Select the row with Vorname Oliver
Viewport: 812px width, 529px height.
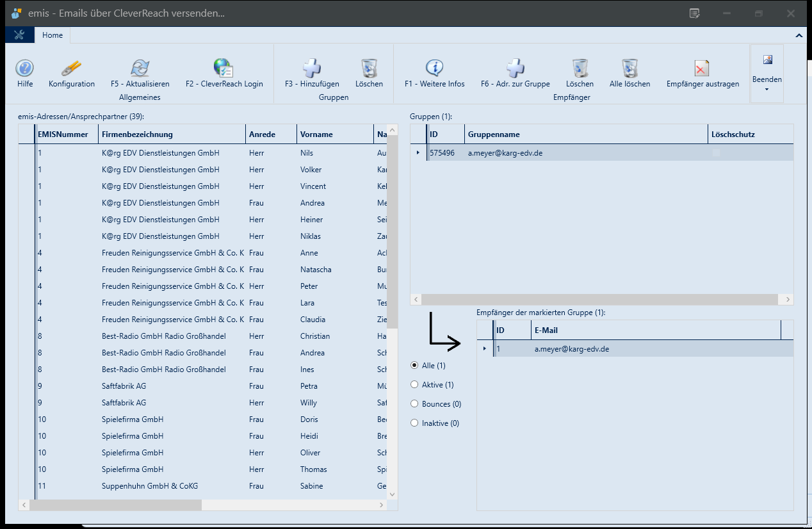pos(203,453)
